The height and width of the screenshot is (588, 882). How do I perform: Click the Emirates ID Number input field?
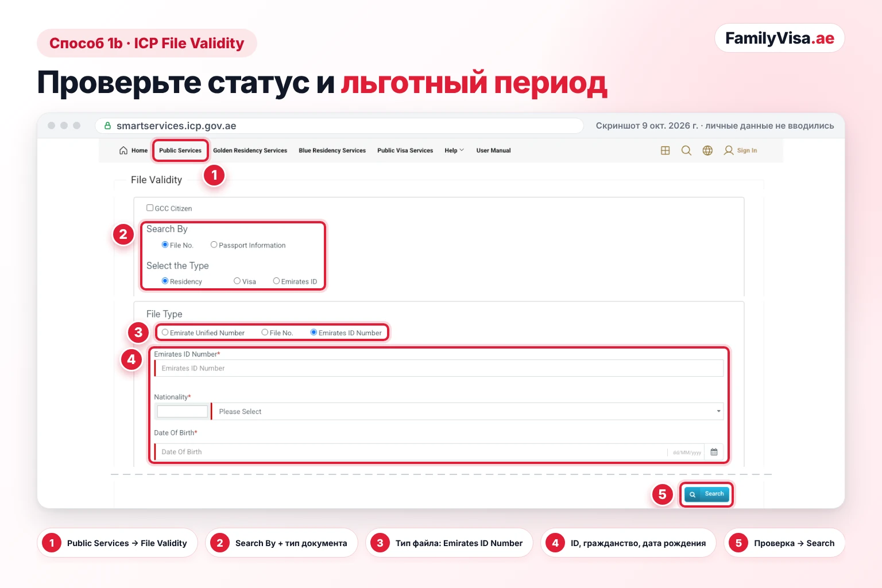tap(439, 368)
